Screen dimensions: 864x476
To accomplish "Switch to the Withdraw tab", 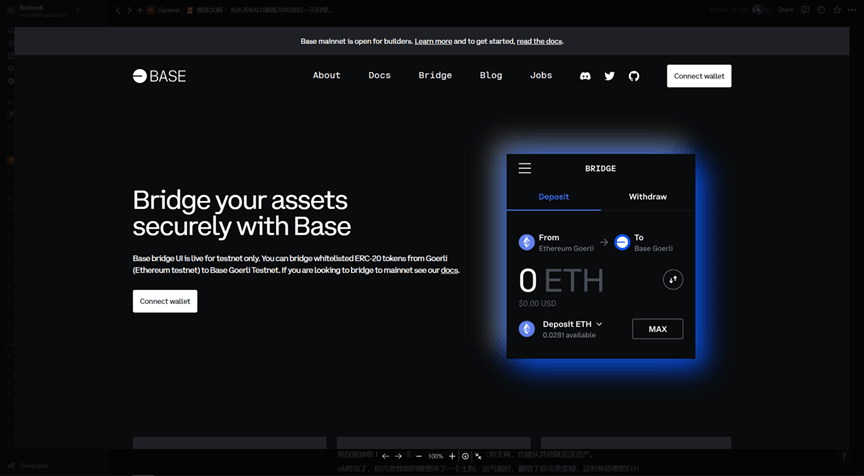I will pos(648,197).
